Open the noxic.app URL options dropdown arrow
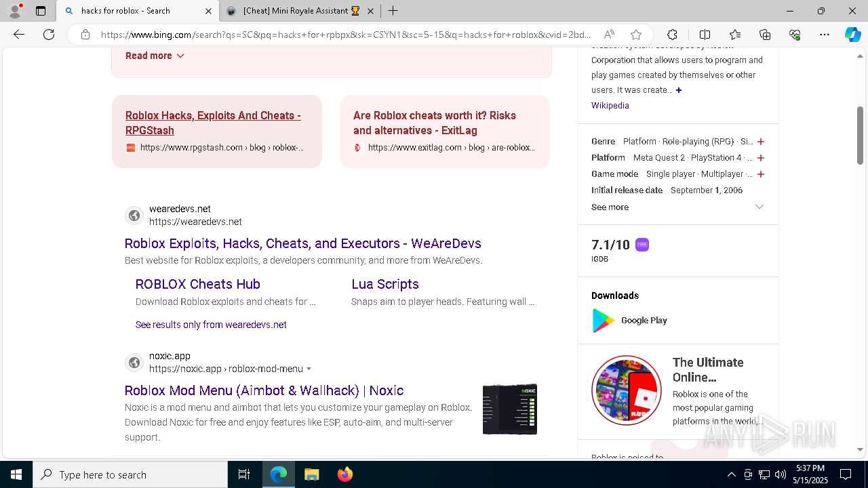The image size is (868, 488). [309, 369]
